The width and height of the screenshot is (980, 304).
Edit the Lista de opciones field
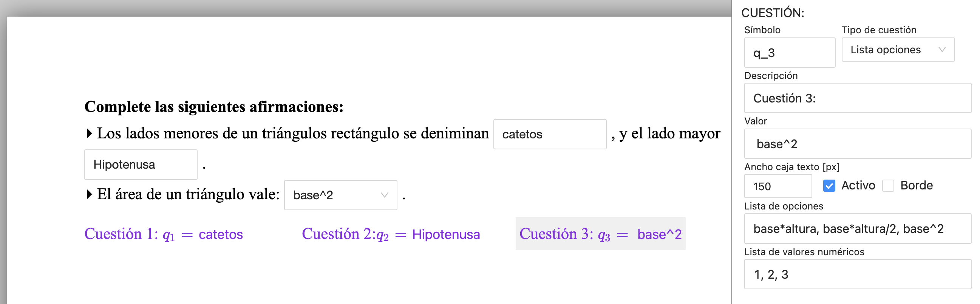pyautogui.click(x=857, y=229)
